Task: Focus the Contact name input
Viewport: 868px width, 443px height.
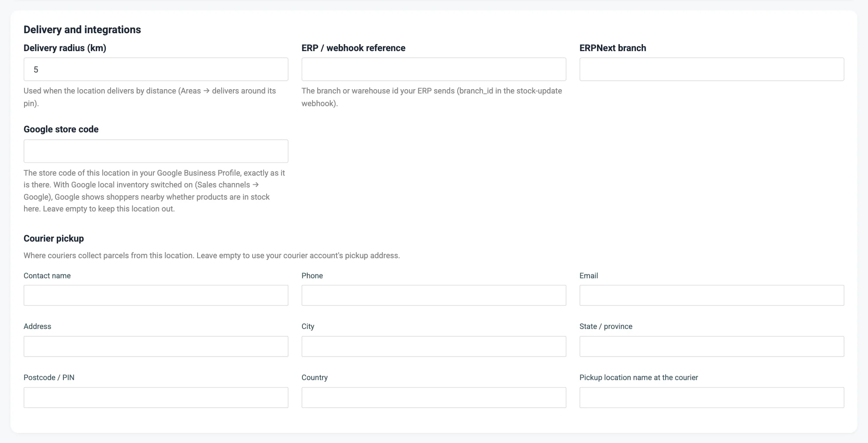Action: [x=156, y=295]
